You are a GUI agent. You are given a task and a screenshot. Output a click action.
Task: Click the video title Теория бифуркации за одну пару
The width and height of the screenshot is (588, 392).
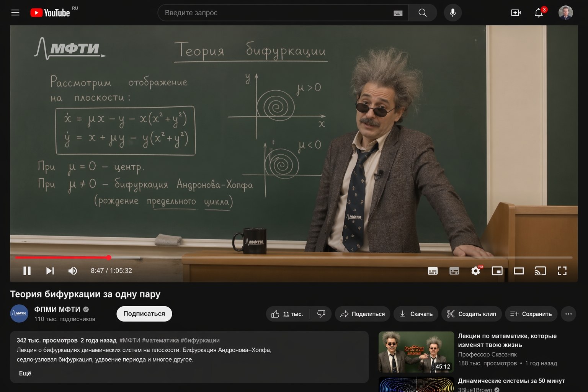click(85, 294)
